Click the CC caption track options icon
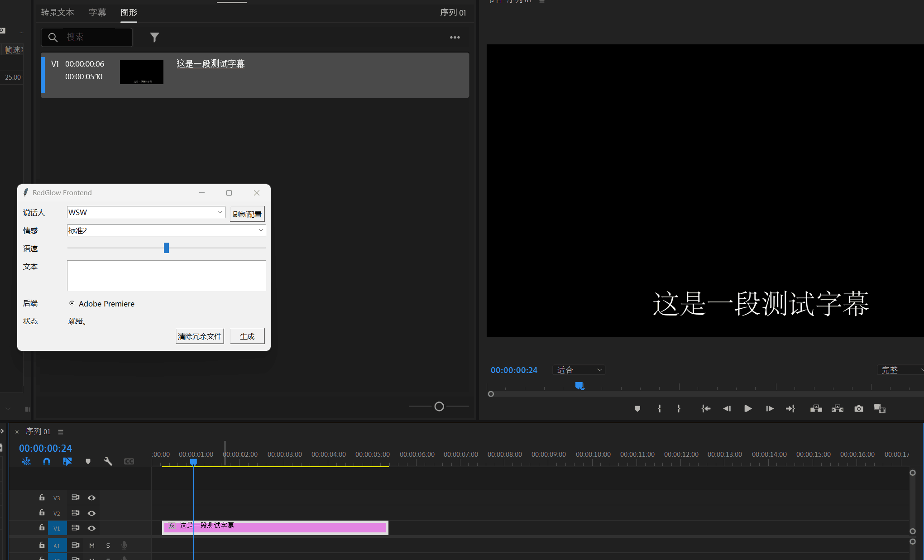 pos(129,461)
